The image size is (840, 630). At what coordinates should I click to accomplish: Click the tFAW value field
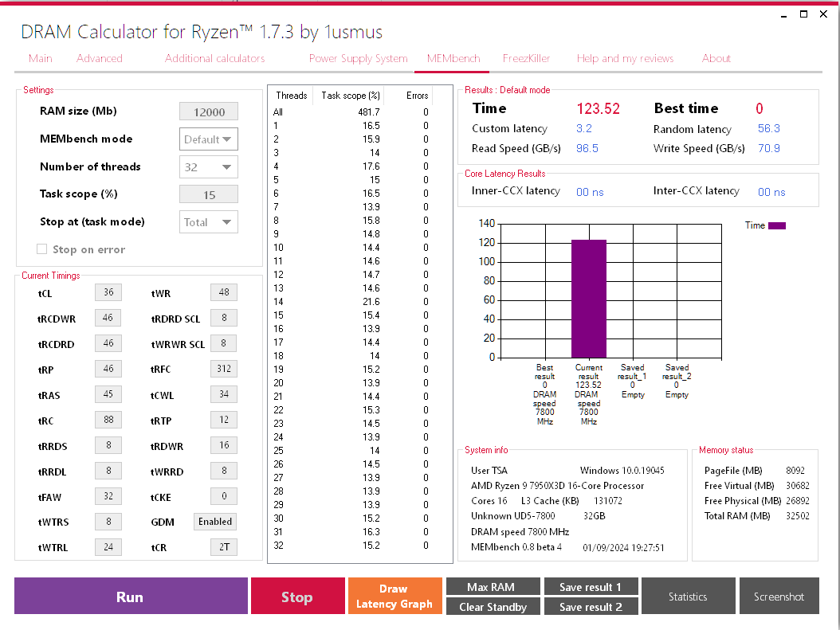[108, 495]
